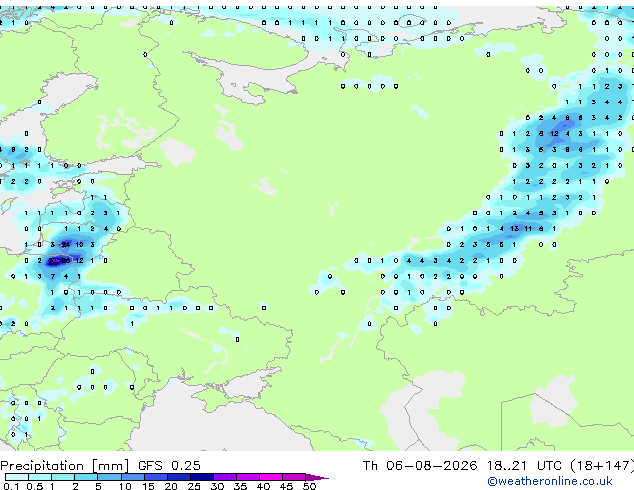Screen dimensions: 634x490
Task: Click the forecast date 'Th 06-08-2026 18..21 UTC'
Action: click(462, 466)
